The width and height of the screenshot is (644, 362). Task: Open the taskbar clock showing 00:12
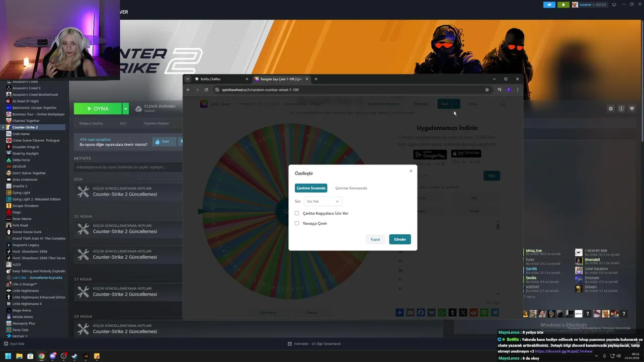coord(631,356)
